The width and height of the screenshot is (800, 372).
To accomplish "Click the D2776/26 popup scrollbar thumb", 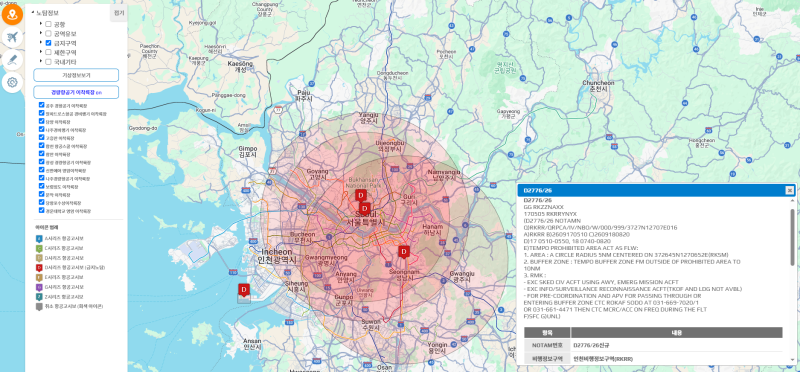I will 792,237.
